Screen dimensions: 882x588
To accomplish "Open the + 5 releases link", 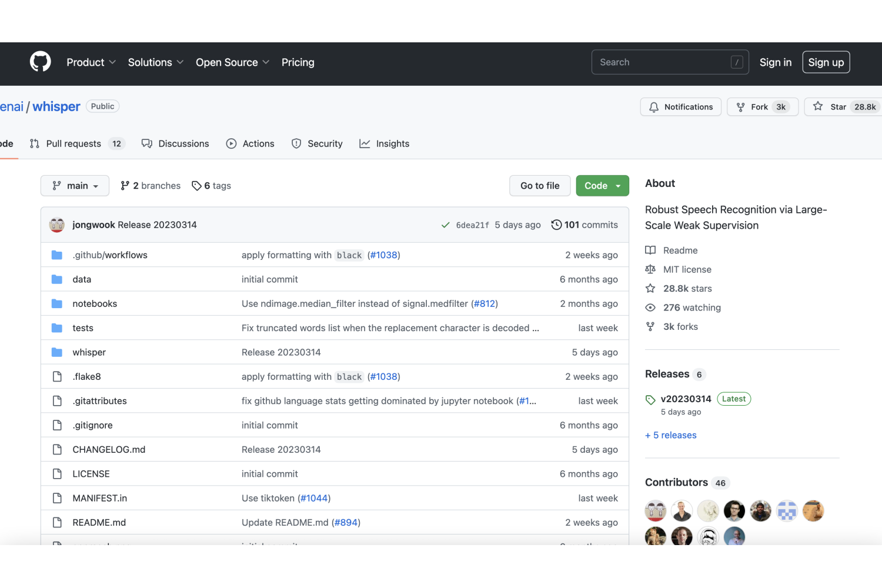I will coord(671,435).
